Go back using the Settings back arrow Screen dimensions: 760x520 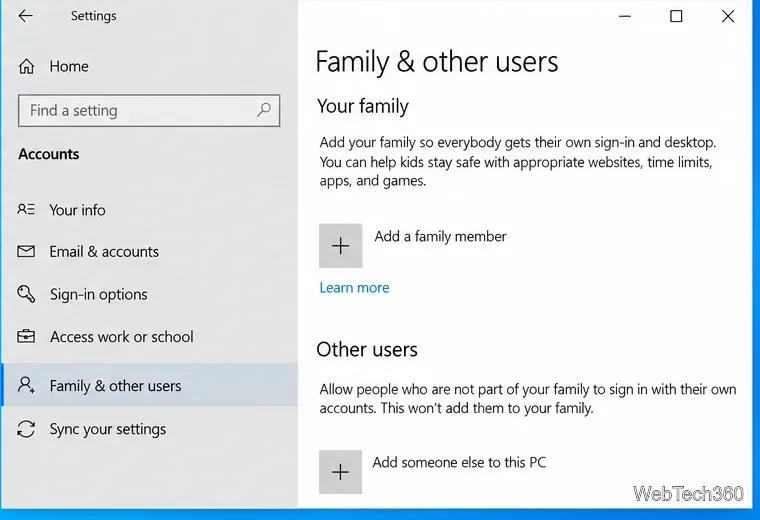coord(25,16)
